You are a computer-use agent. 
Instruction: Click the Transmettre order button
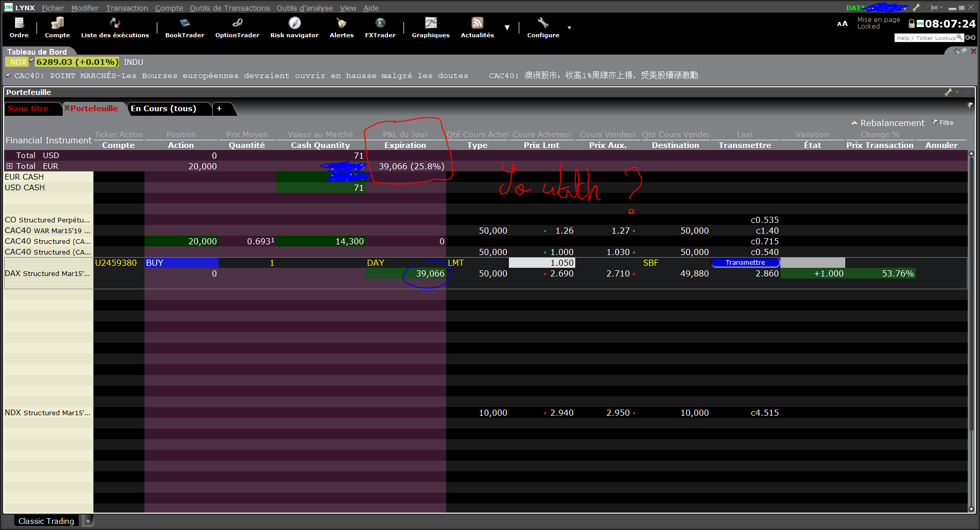[x=745, y=263]
